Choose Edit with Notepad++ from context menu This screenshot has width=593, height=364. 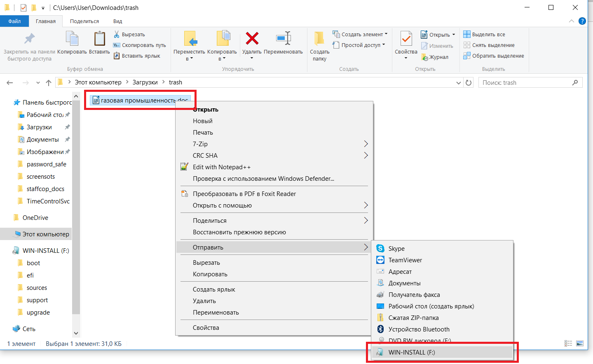click(221, 167)
